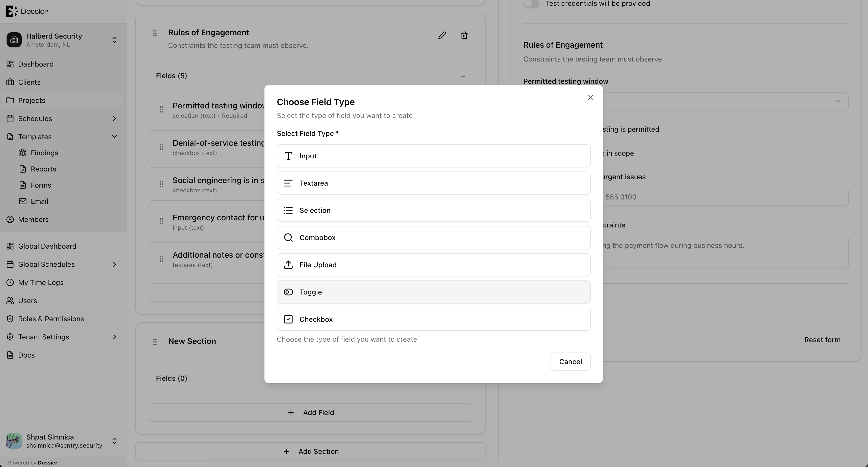The image size is (868, 467).
Task: Click drag handle of Social engineering field
Action: point(161,184)
